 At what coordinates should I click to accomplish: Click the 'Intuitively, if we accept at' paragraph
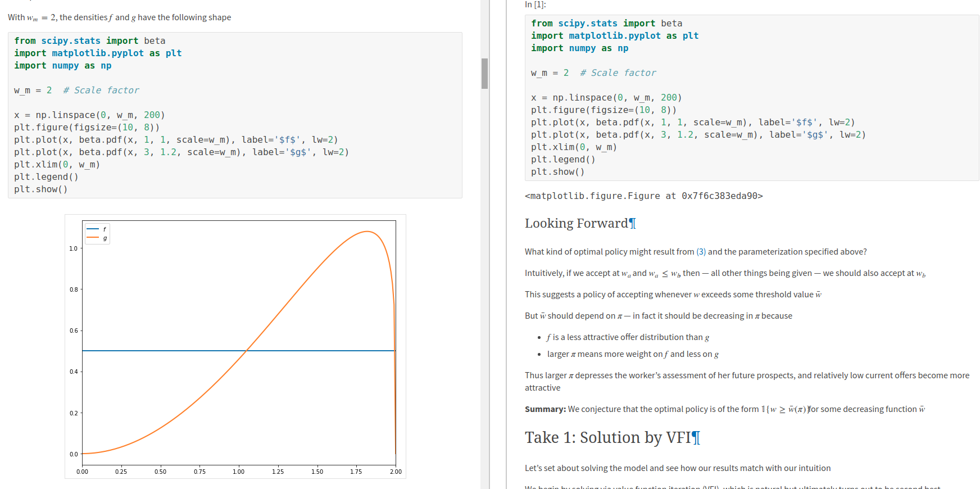click(x=725, y=273)
